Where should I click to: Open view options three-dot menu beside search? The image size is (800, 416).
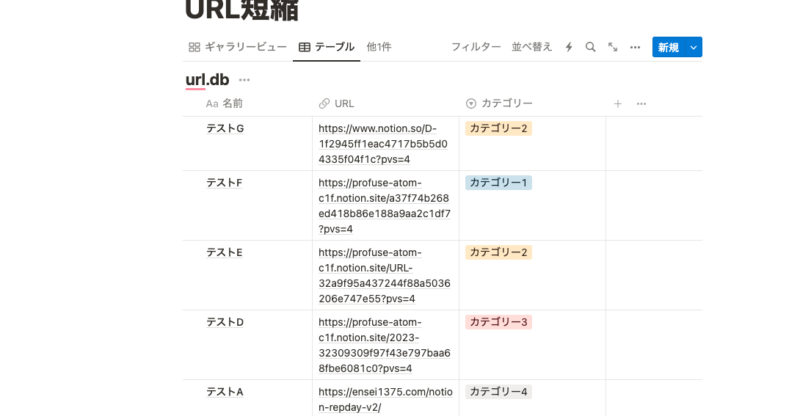tap(635, 47)
